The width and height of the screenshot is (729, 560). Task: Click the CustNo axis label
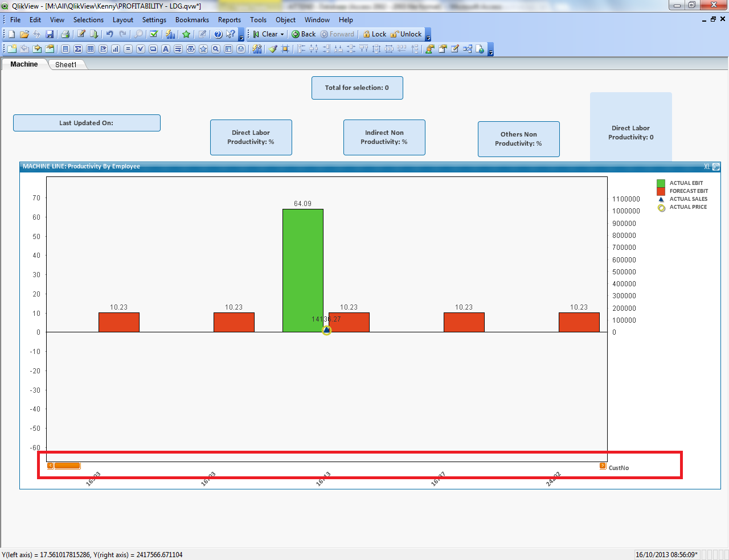(x=619, y=468)
